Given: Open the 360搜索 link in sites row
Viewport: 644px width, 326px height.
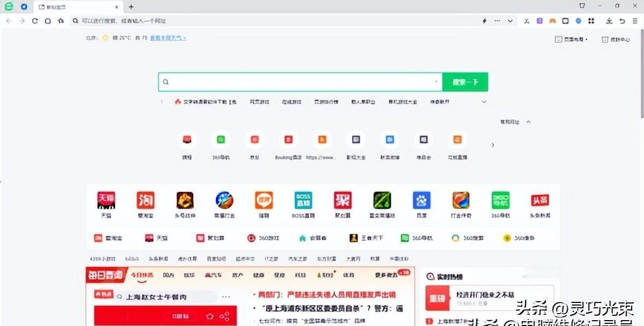Looking at the screenshot, I should (x=469, y=238).
